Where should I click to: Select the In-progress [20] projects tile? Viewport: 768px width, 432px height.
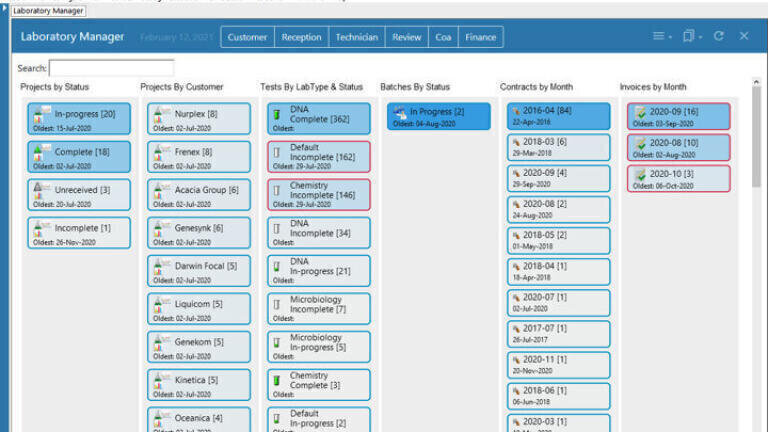(x=79, y=119)
